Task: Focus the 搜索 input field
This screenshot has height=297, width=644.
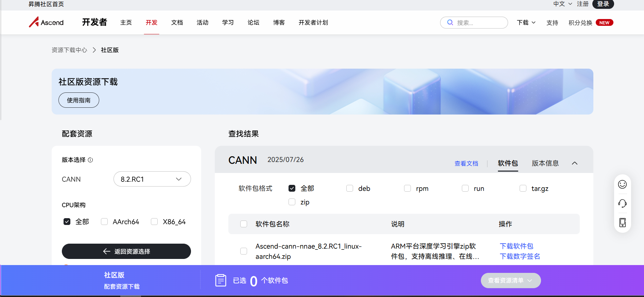Action: (474, 22)
